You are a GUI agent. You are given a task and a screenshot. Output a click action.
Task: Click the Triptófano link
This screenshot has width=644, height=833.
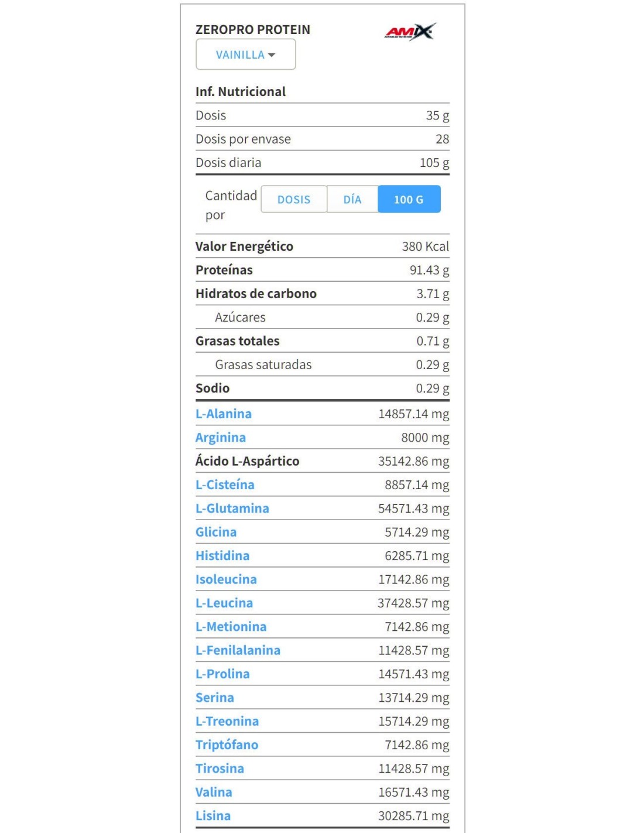pos(227,745)
